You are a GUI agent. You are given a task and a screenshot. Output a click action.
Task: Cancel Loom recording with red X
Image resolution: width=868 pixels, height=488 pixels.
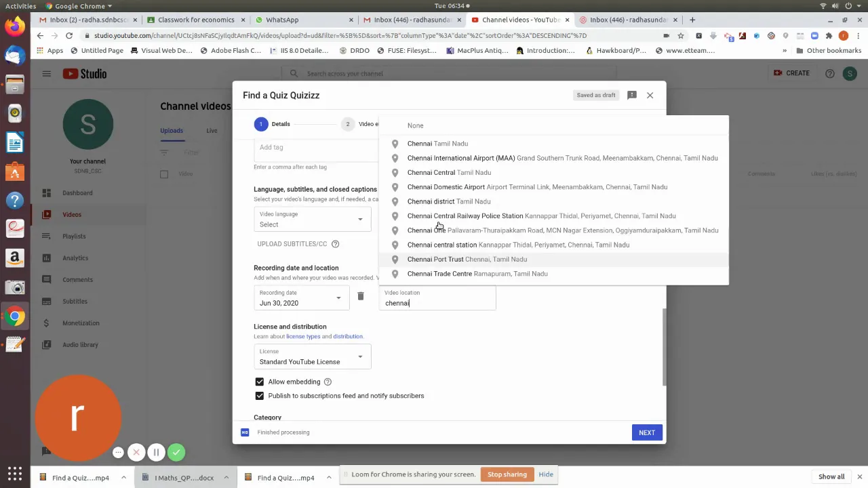point(136,452)
